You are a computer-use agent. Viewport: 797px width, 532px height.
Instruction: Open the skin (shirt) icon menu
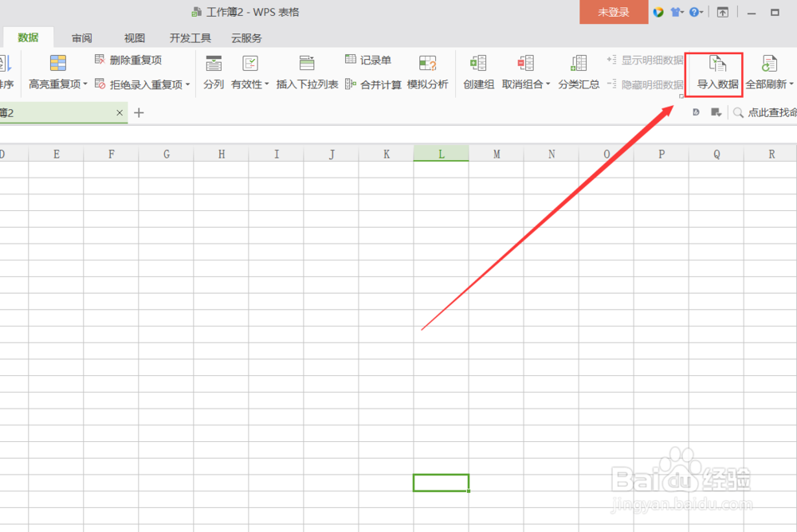tap(677, 12)
